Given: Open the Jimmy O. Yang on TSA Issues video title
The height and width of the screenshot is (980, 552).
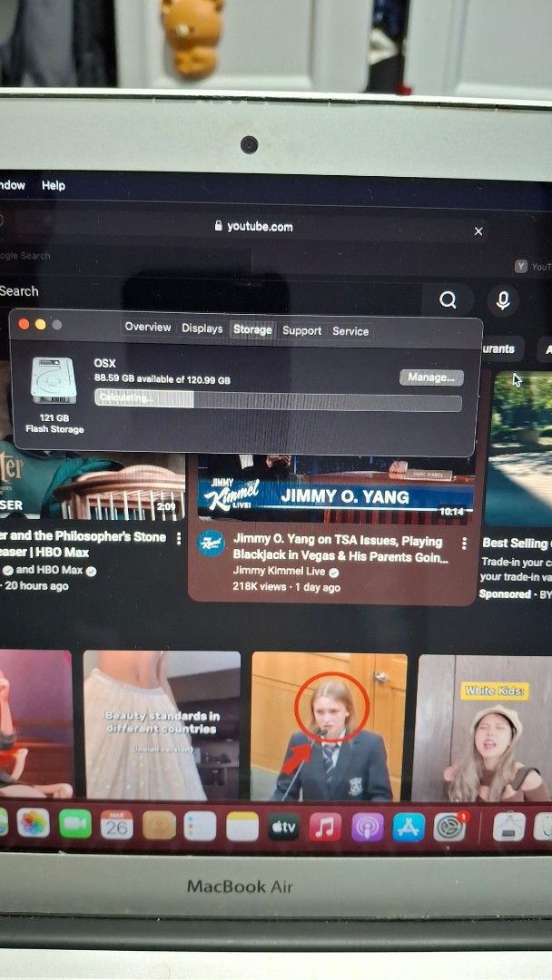Looking at the screenshot, I should click(x=340, y=548).
